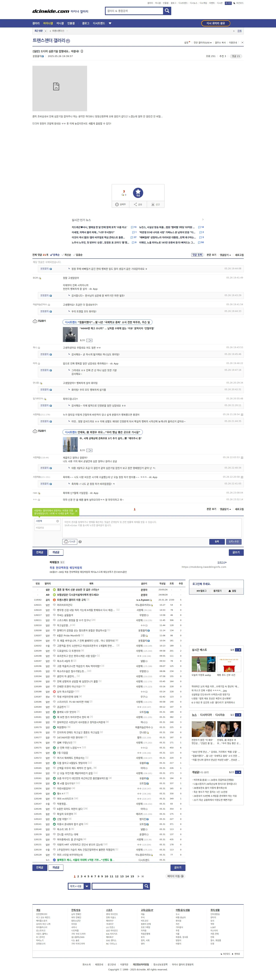Focus the 비밀번호 field

click(x=47, y=528)
